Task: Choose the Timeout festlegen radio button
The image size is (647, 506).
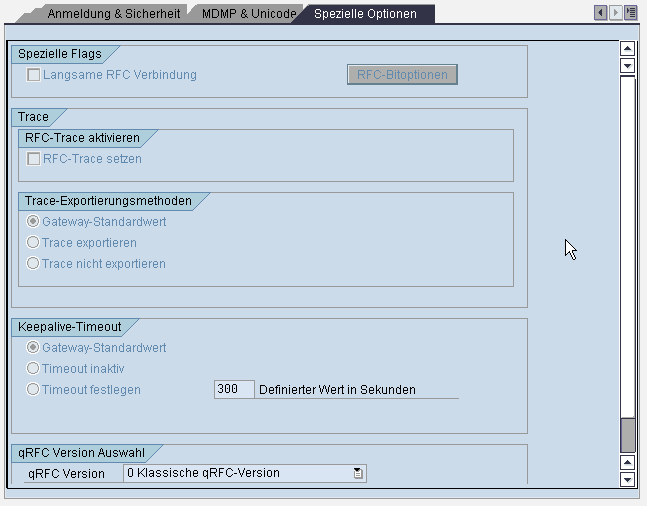Action: 34,390
